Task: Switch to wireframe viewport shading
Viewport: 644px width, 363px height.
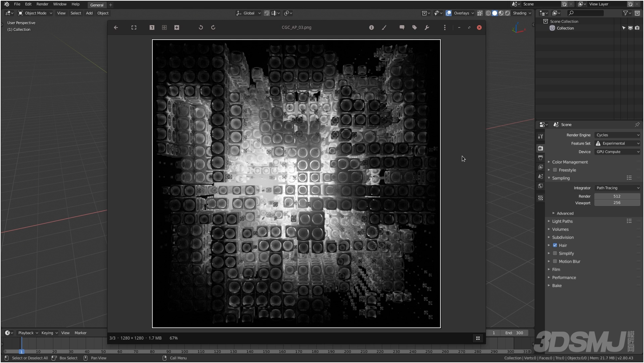Action: [x=488, y=13]
